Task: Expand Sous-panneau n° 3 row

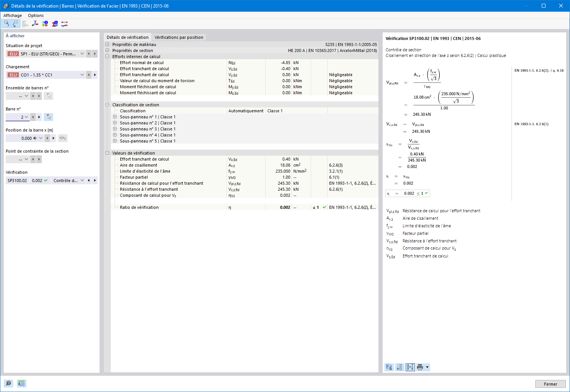Action: 115,129
